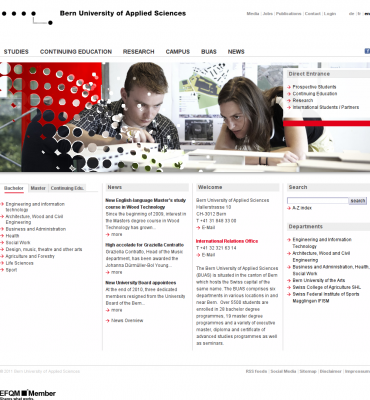Open Continuing Education direct entrance link

point(315,94)
